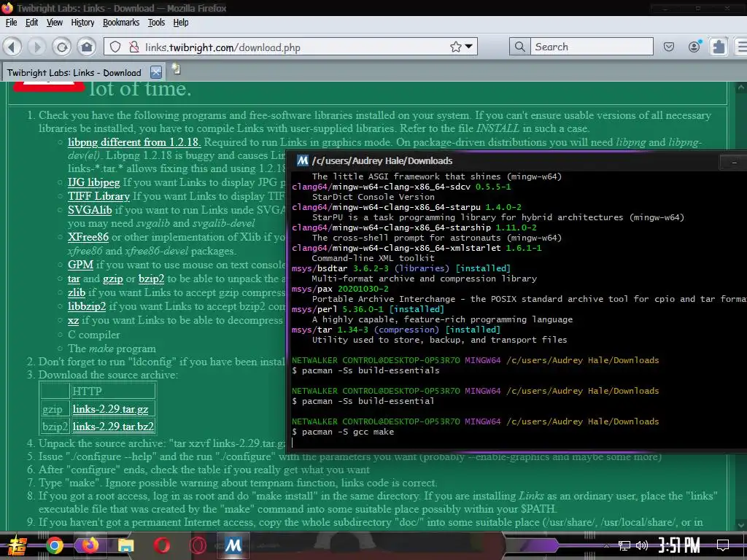
Task: Open the Help menu
Action: tap(181, 23)
